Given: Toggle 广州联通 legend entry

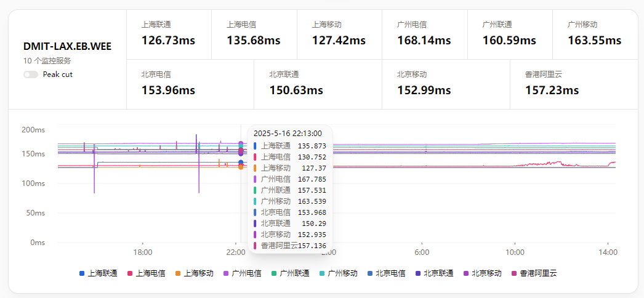Looking at the screenshot, I should (290, 273).
